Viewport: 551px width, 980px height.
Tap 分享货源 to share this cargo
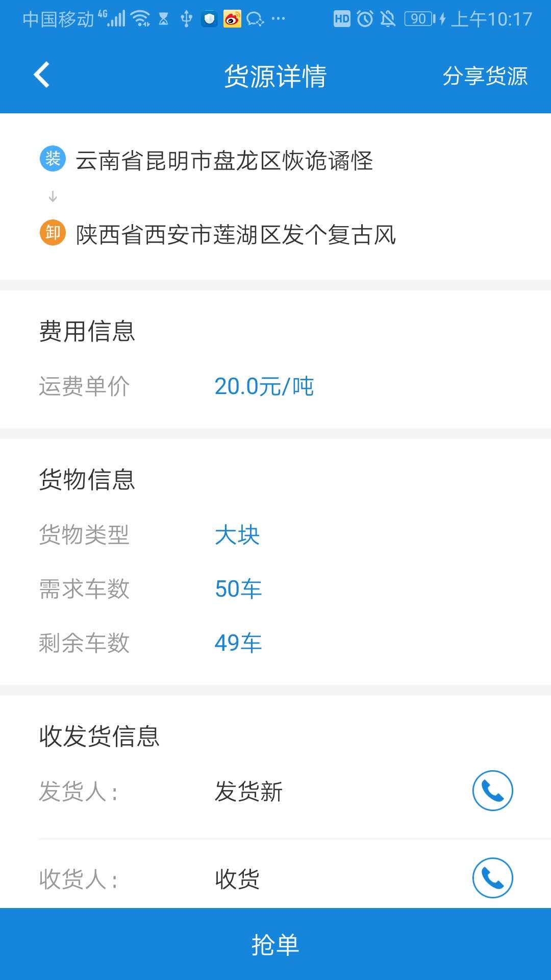tap(485, 75)
